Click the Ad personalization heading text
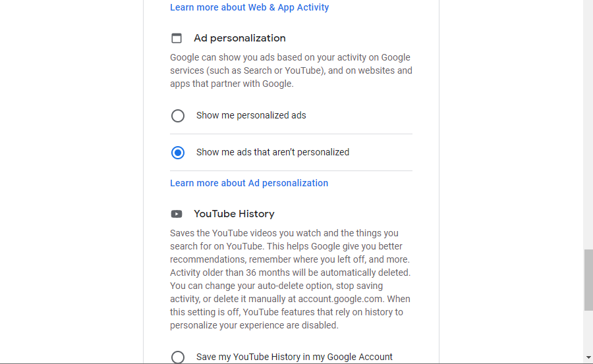This screenshot has height=364, width=593. pos(239,38)
